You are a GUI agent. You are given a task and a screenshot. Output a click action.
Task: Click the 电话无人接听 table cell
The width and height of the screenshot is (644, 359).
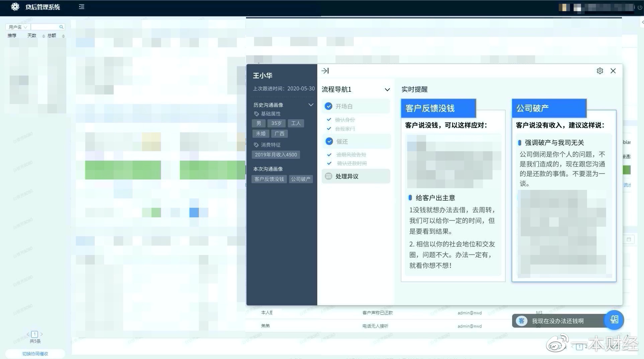tap(375, 326)
